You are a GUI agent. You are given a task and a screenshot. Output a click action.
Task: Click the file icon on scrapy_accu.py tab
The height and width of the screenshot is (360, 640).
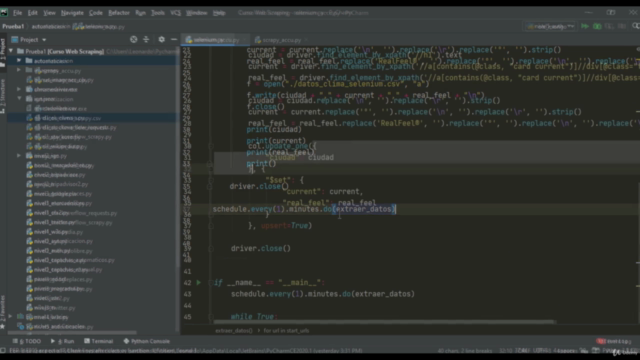click(x=258, y=40)
